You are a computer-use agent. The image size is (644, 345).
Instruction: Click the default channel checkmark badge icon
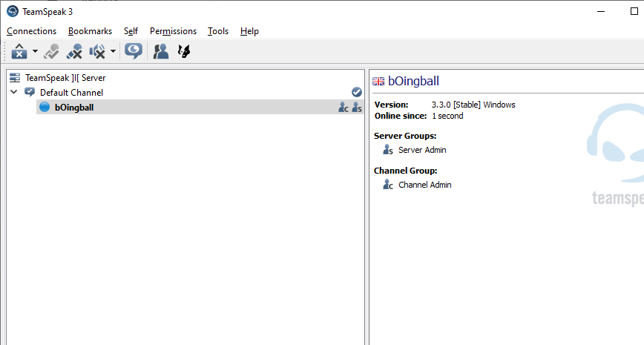point(356,92)
